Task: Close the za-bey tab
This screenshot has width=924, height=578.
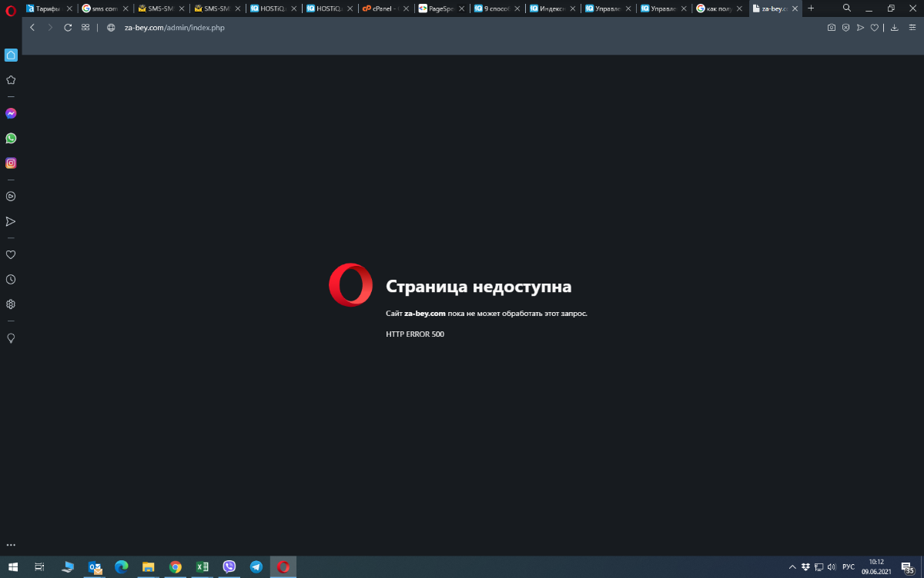Action: click(x=795, y=8)
